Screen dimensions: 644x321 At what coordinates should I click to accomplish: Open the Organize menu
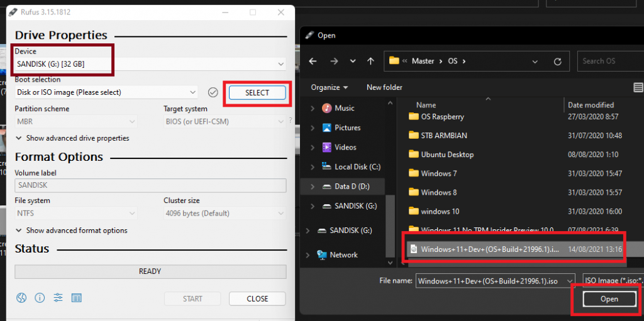[330, 87]
